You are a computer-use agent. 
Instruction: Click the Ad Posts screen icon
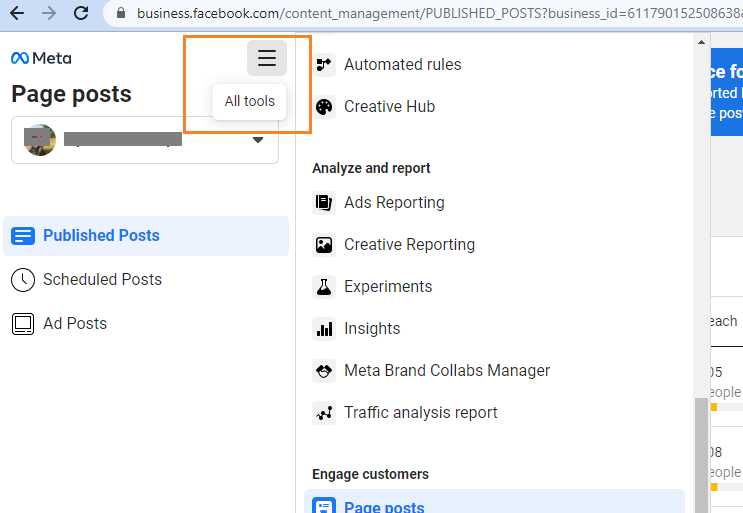point(23,324)
